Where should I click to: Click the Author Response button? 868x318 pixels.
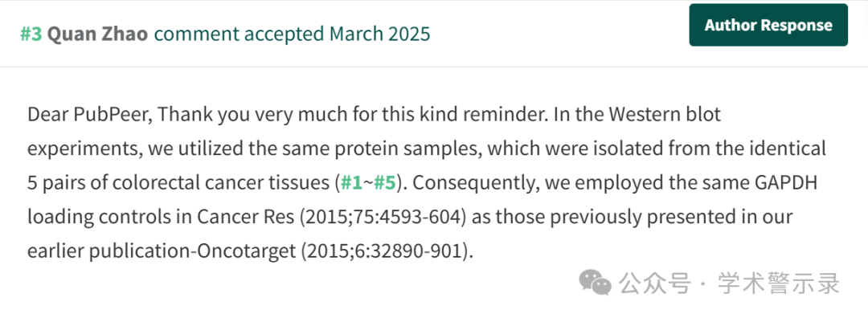point(768,25)
